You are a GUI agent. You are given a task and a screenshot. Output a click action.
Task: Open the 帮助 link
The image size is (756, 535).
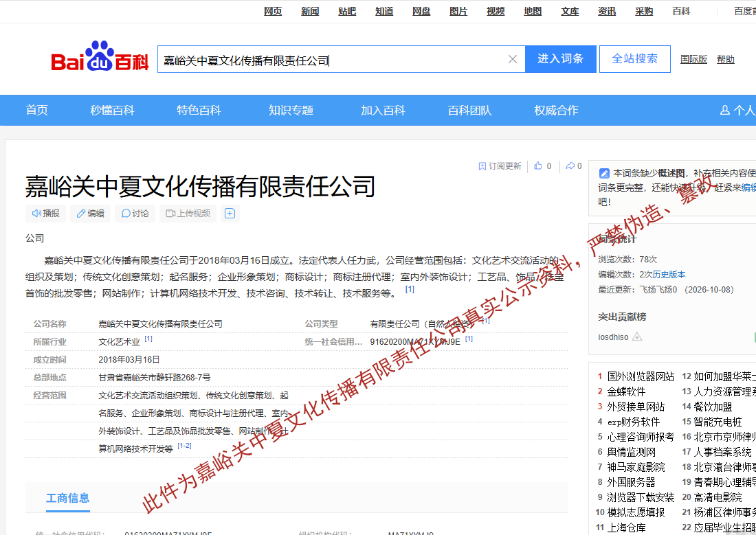click(x=725, y=59)
